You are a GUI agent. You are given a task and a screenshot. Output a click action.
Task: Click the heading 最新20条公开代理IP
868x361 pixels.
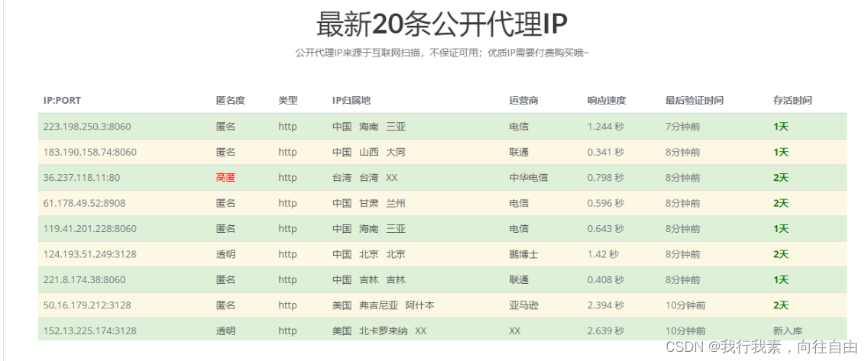click(442, 24)
